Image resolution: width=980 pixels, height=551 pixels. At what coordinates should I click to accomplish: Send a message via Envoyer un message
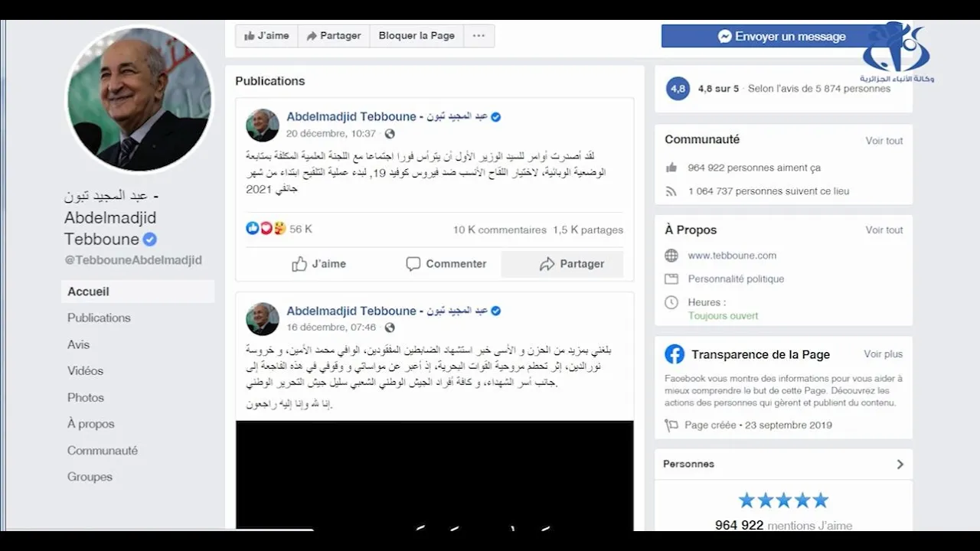(781, 36)
